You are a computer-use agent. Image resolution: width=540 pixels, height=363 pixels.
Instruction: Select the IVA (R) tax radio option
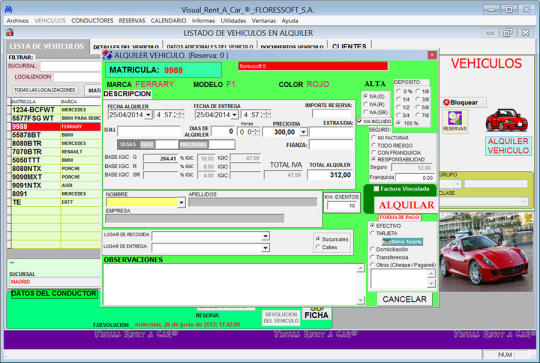coord(366,104)
